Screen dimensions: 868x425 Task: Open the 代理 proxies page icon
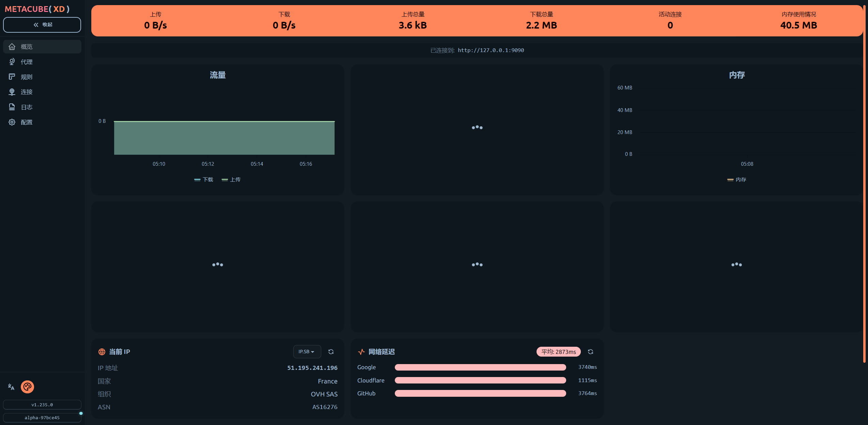coord(12,62)
